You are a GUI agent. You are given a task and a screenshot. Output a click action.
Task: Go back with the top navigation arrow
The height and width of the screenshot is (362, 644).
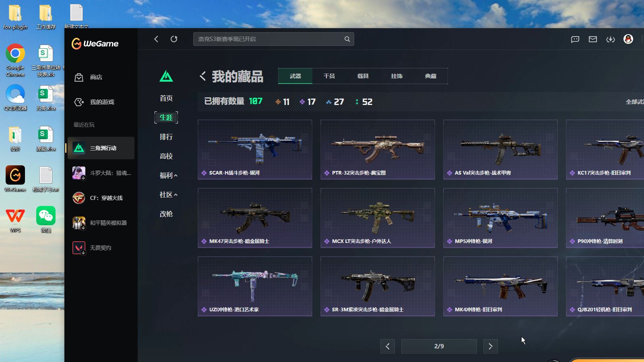(156, 39)
